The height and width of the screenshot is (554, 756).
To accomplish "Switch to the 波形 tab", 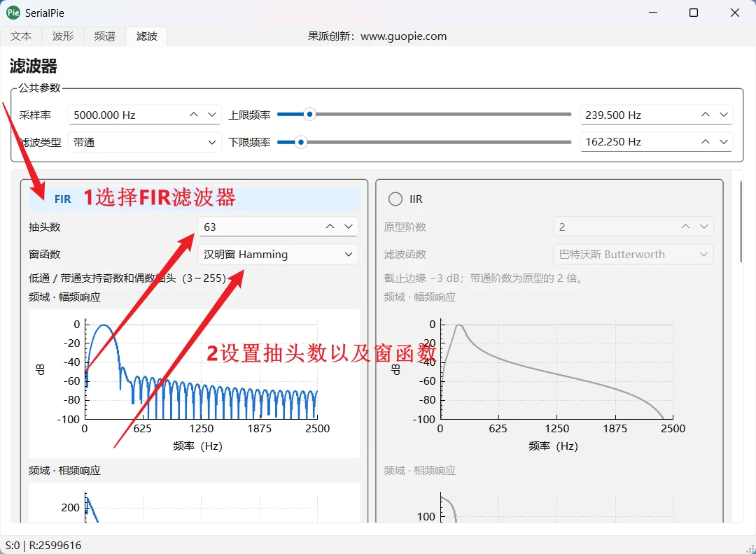I will pos(63,36).
